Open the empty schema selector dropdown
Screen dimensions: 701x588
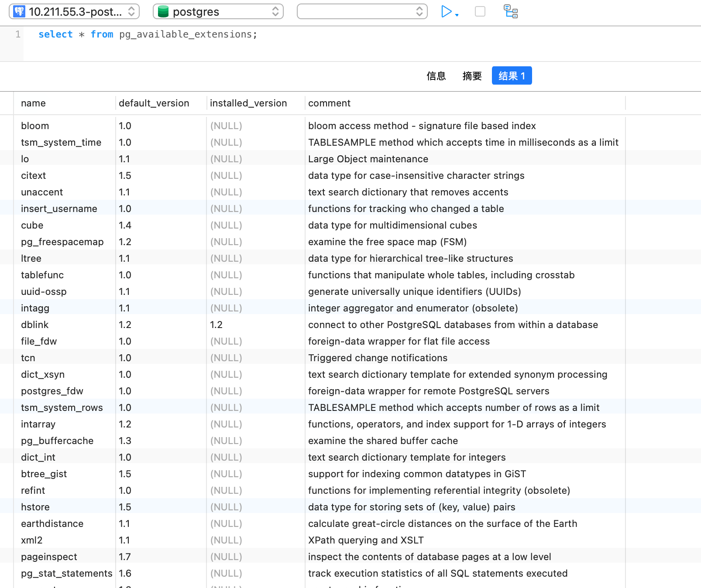click(x=362, y=12)
